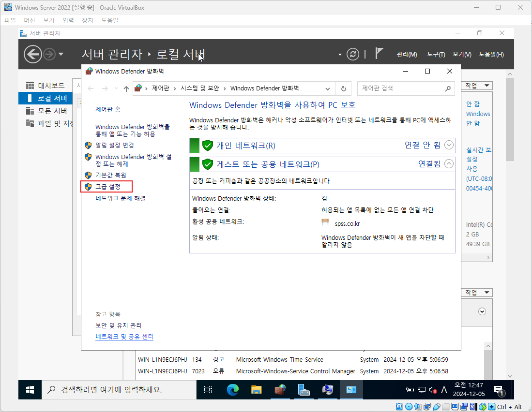Open 알림 설정 변경
This screenshot has width=532, height=412.
tap(114, 146)
